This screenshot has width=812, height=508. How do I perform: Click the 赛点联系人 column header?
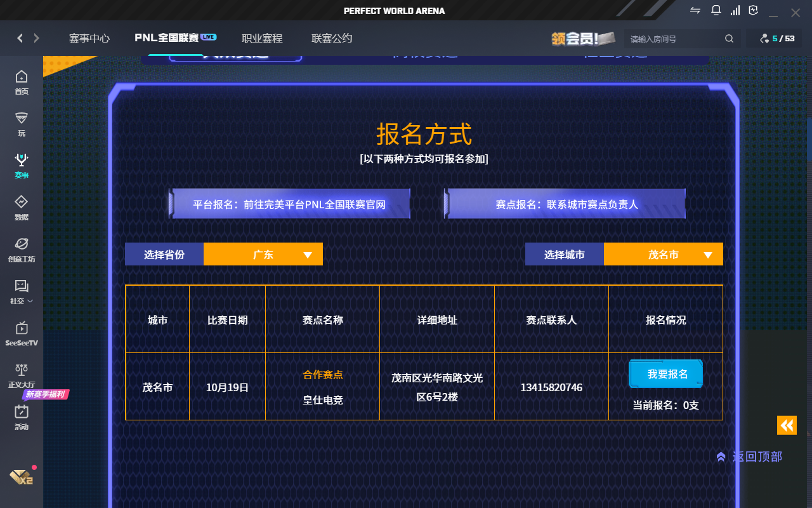[x=551, y=319]
